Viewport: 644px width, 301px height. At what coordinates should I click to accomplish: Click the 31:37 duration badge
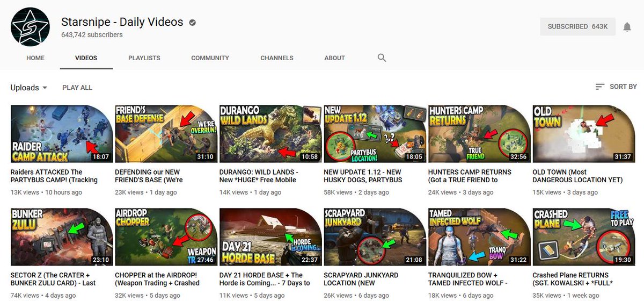point(623,157)
